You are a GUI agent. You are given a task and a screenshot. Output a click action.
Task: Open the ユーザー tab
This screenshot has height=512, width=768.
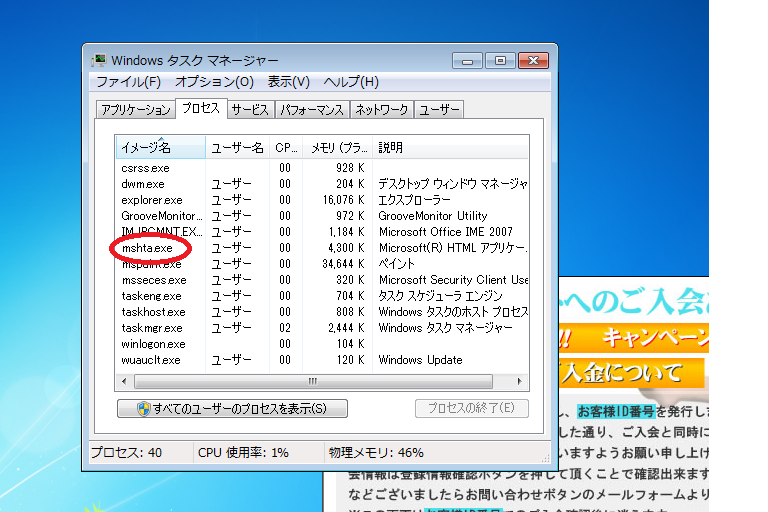coord(439,110)
